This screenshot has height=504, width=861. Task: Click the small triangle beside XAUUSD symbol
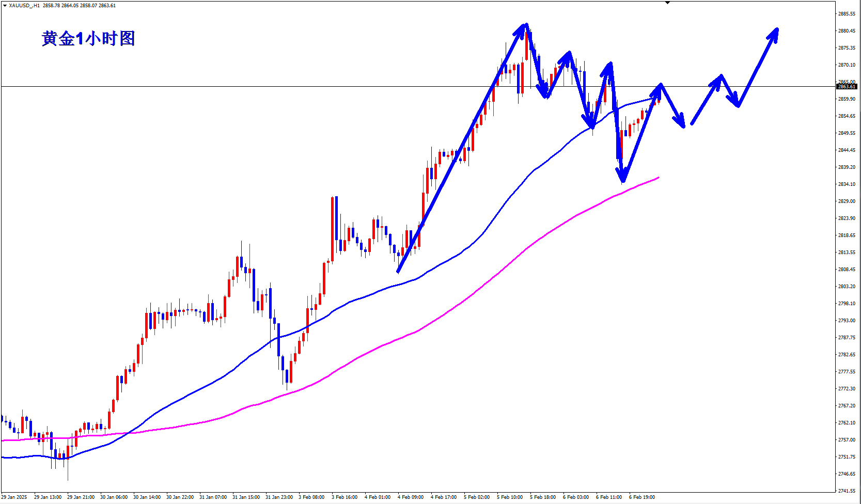click(5, 6)
